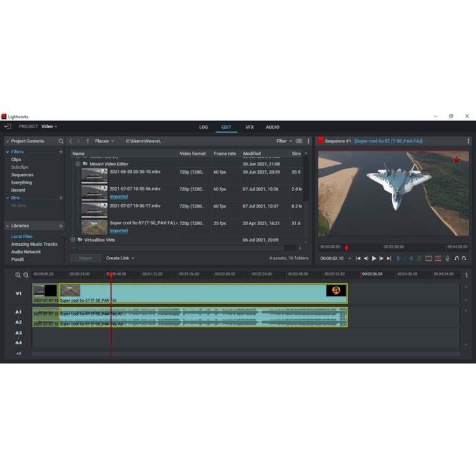Mark in point with blue icon
The height and width of the screenshot is (476, 476).
point(398,258)
